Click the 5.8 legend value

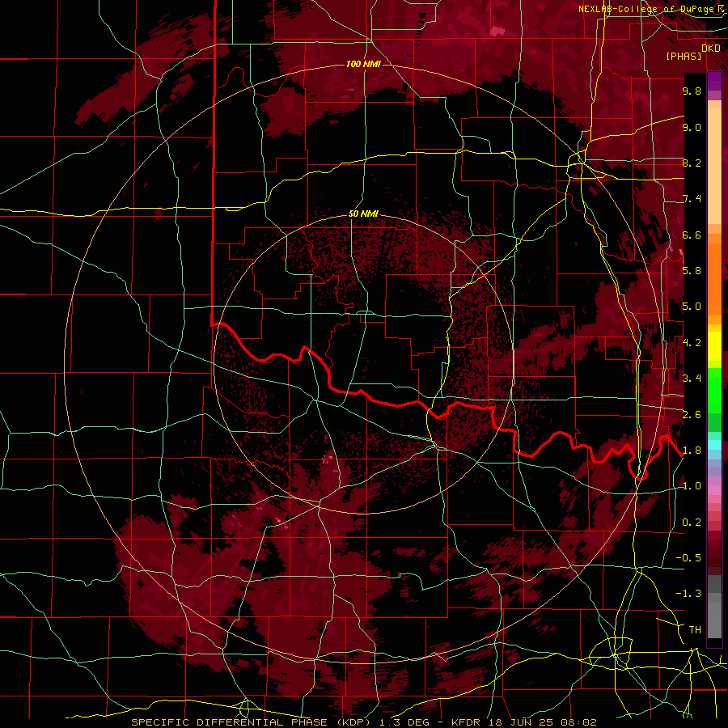pos(692,270)
